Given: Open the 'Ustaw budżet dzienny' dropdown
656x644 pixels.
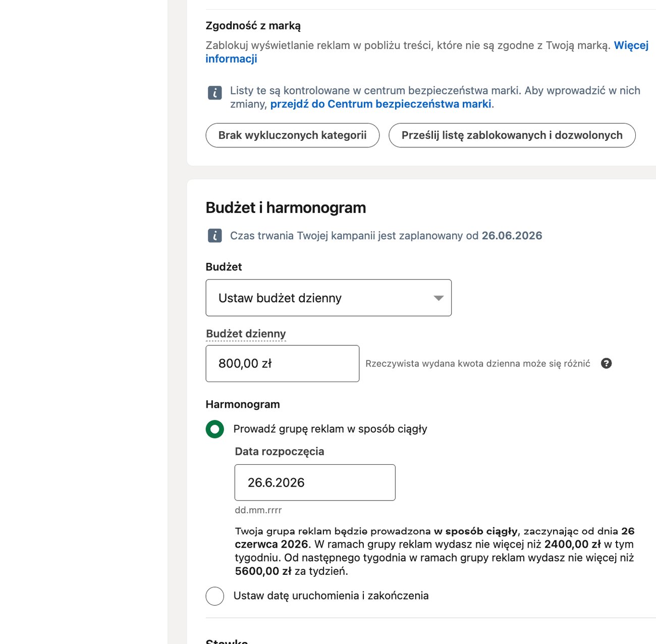Looking at the screenshot, I should [329, 298].
